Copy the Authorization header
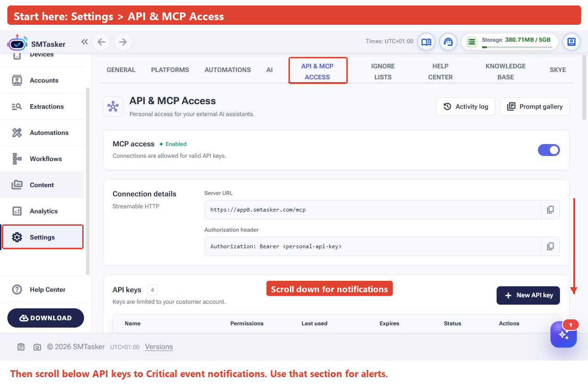This screenshot has height=390, width=588. click(x=550, y=246)
